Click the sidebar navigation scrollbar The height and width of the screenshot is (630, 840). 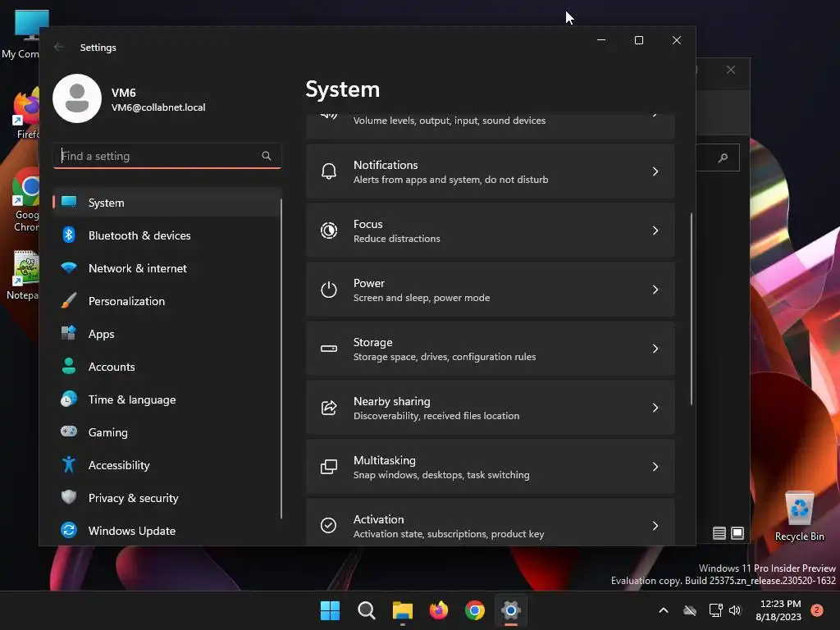[281, 358]
